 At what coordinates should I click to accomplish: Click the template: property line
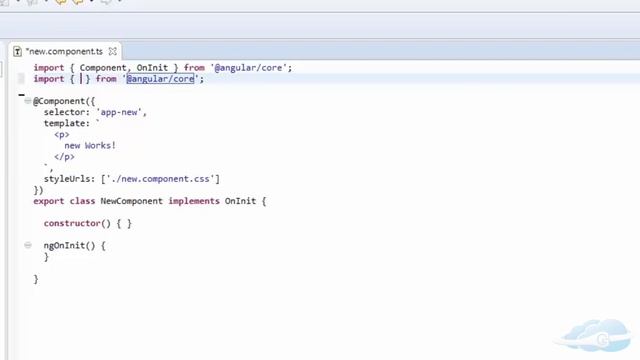pyautogui.click(x=71, y=123)
